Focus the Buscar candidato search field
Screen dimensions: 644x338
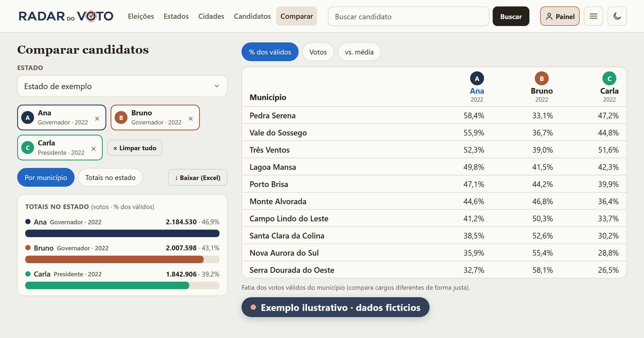point(408,16)
